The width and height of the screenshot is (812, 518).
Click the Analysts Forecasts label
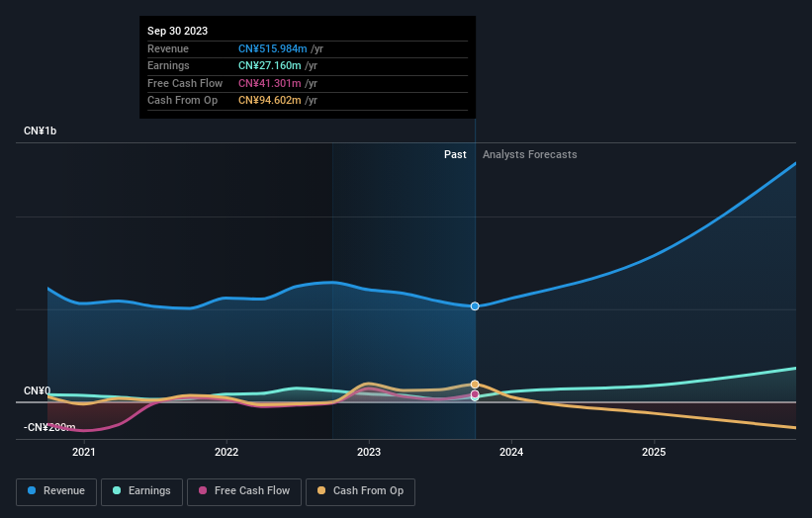pyautogui.click(x=530, y=155)
